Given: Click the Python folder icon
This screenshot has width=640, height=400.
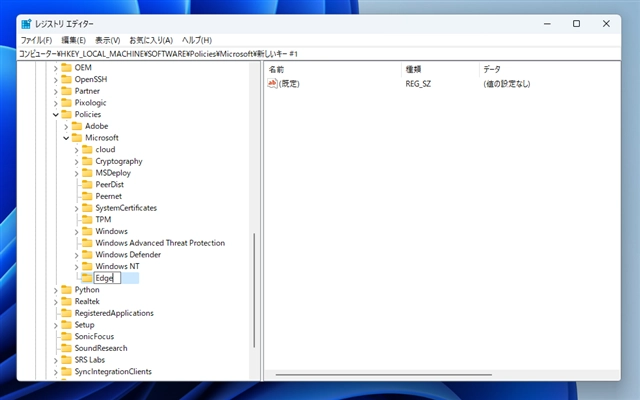Looking at the screenshot, I should (67, 290).
